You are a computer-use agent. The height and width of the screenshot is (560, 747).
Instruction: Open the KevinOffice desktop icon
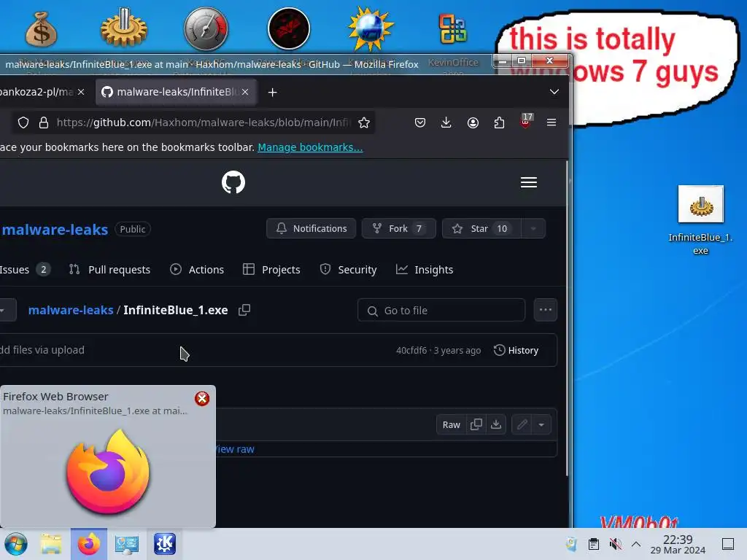[452, 29]
